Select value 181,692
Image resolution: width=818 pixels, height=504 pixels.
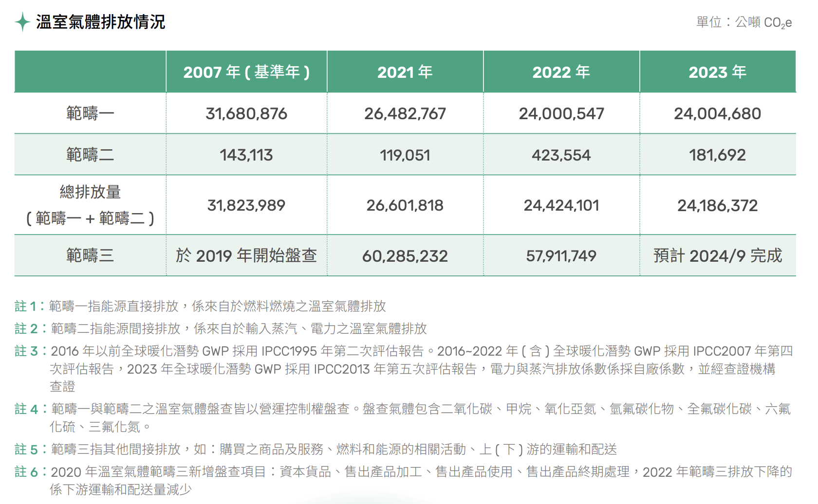(718, 155)
